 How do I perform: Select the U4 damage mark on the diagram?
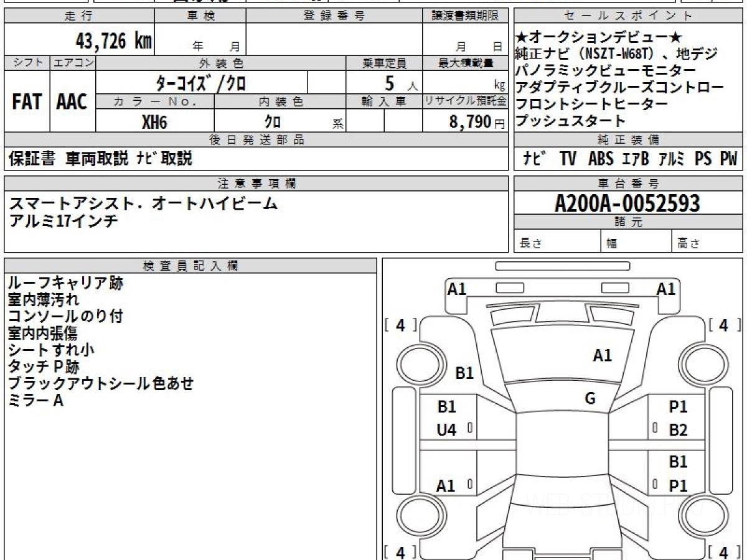pyautogui.click(x=446, y=429)
